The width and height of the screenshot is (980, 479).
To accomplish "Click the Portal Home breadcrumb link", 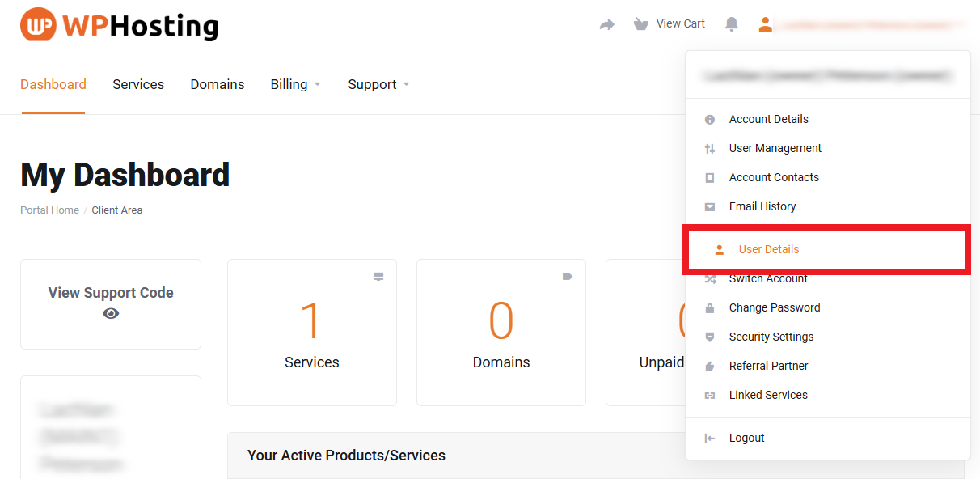I will (x=49, y=210).
